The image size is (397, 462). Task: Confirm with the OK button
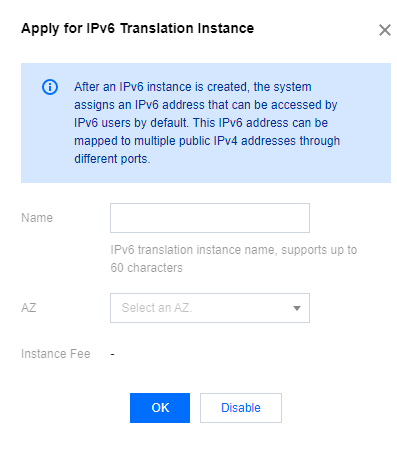point(160,408)
